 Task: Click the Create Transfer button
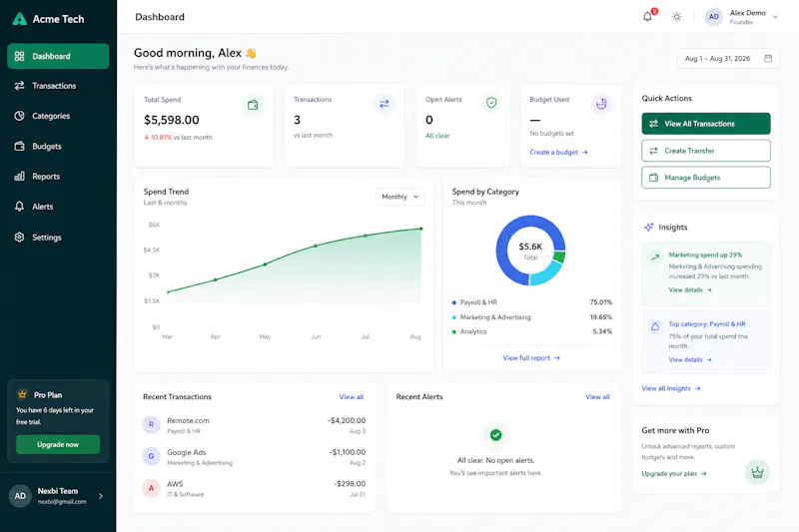pyautogui.click(x=706, y=151)
